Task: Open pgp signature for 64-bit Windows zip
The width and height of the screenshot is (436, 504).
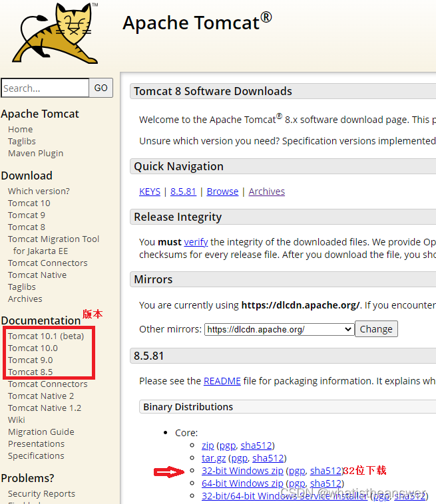Action: 297,483
